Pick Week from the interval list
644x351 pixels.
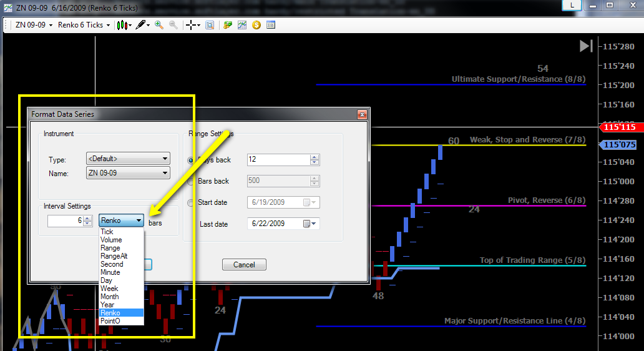[121, 289]
